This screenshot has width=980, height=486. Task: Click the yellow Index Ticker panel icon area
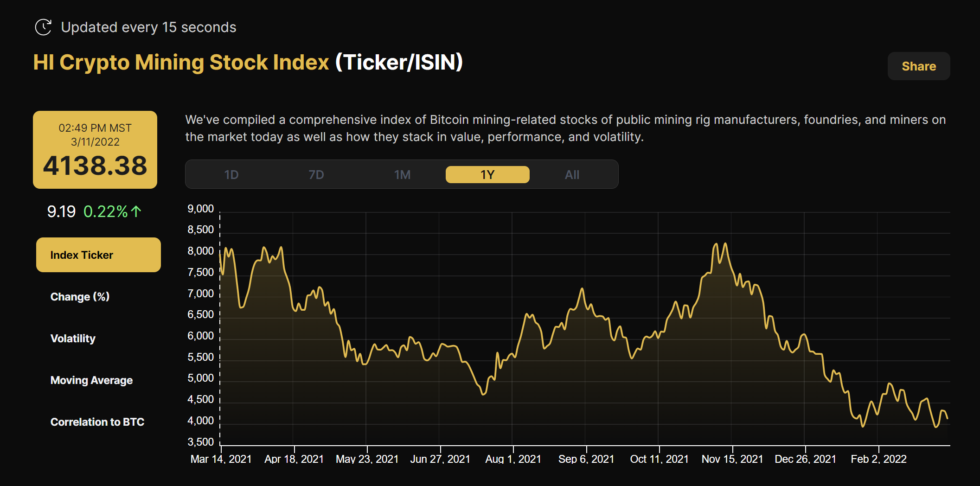[x=98, y=255]
